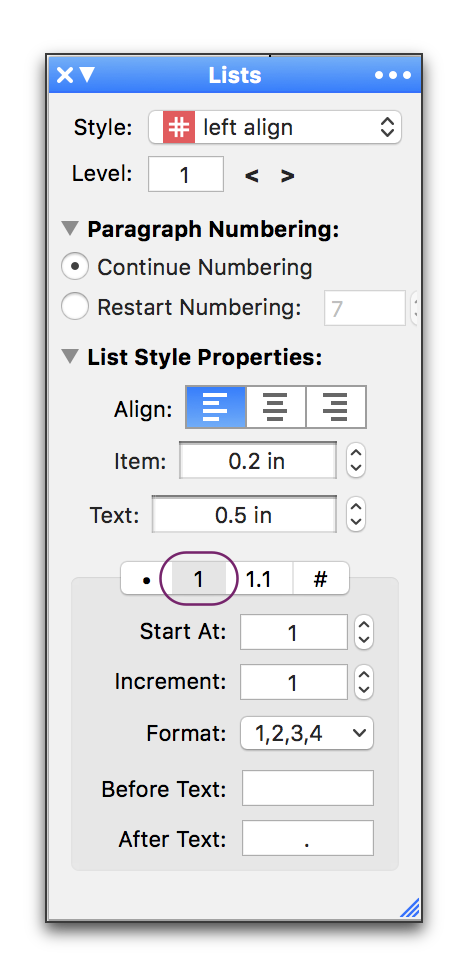Viewport: 469px width, 975px height.
Task: Switch to the 1.1 outline numbering tab
Action: click(259, 579)
